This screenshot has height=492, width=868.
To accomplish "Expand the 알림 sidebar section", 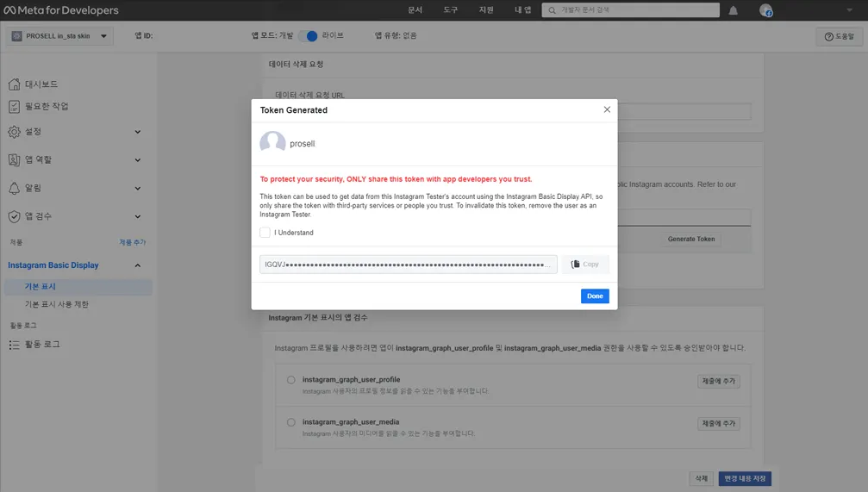I will click(x=138, y=188).
